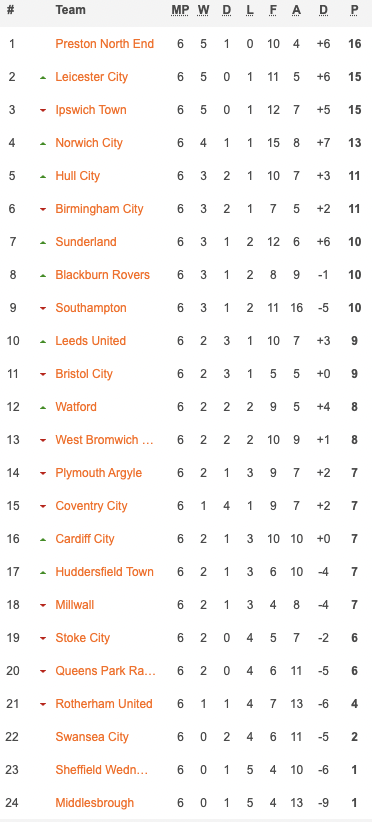Click the down-arrow icon beside Southampton
This screenshot has width=372, height=822.
[43, 308]
